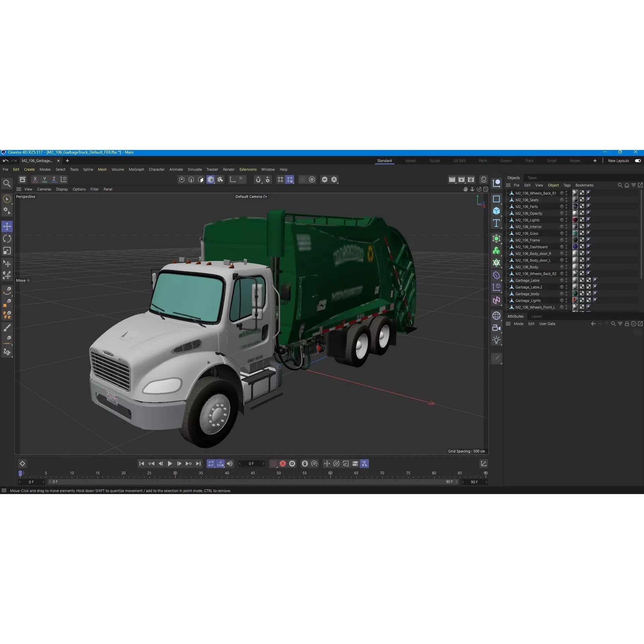Select the Live Selection tool

tap(7, 199)
